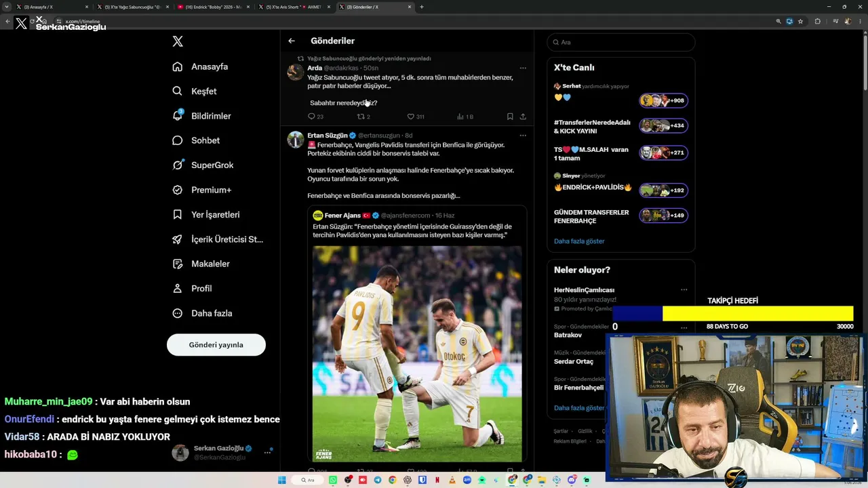The width and height of the screenshot is (868, 488).
Task: Open the Sohbet chat icon
Action: tap(178, 140)
